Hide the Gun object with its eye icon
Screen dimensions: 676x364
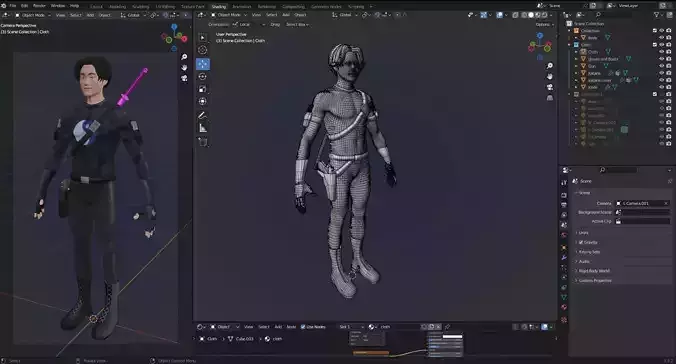[x=661, y=66]
